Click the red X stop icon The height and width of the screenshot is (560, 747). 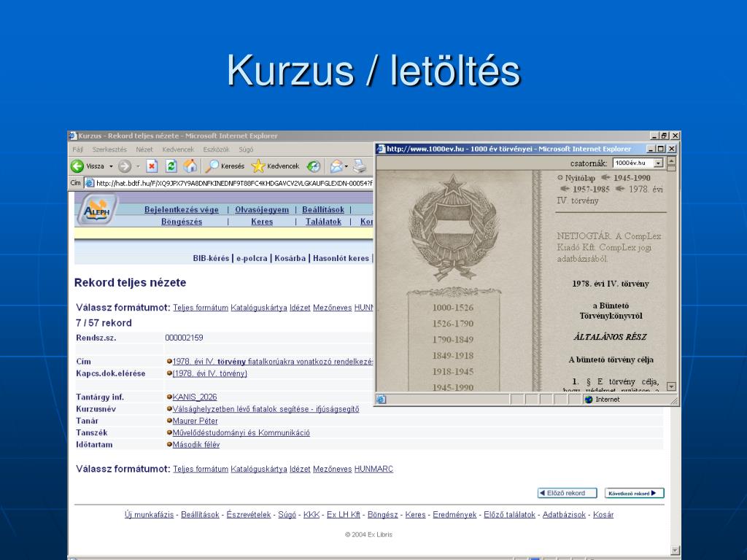pos(152,166)
